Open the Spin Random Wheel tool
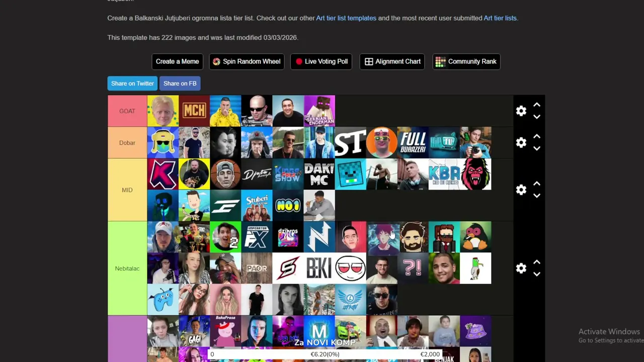Image resolution: width=644 pixels, height=362 pixels. point(247,61)
